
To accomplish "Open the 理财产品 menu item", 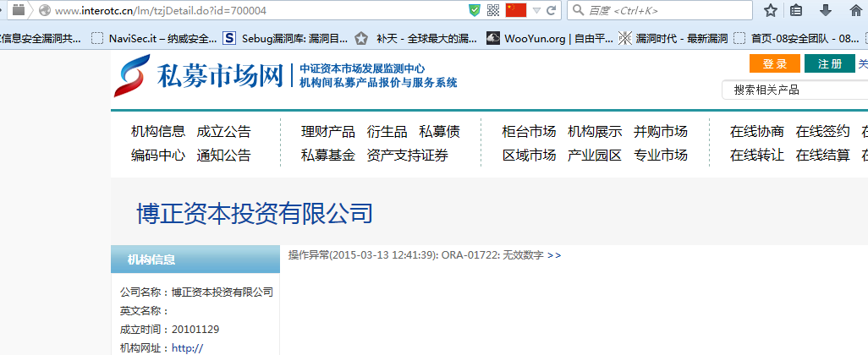I will pos(327,132).
